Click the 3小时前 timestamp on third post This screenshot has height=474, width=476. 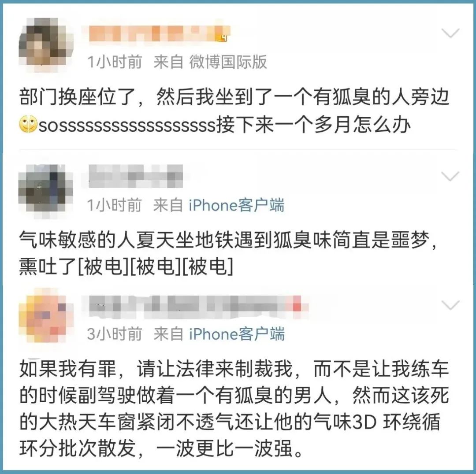[x=115, y=334]
